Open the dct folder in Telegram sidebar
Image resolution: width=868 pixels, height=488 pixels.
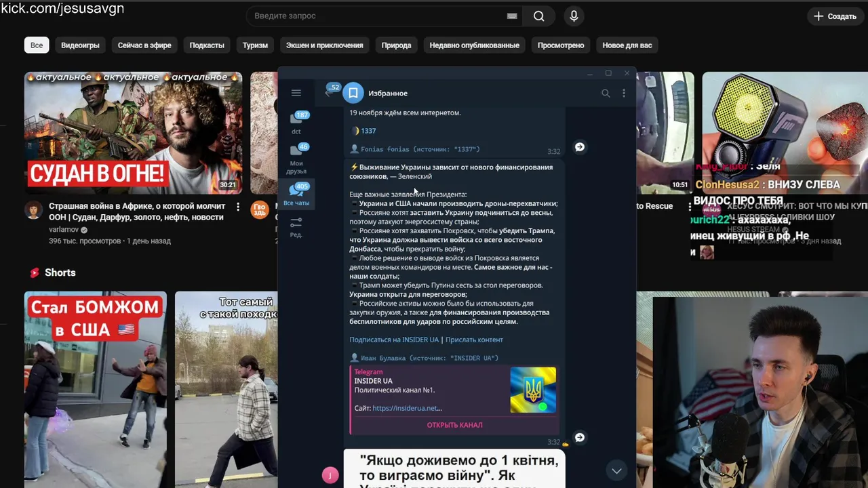(296, 122)
